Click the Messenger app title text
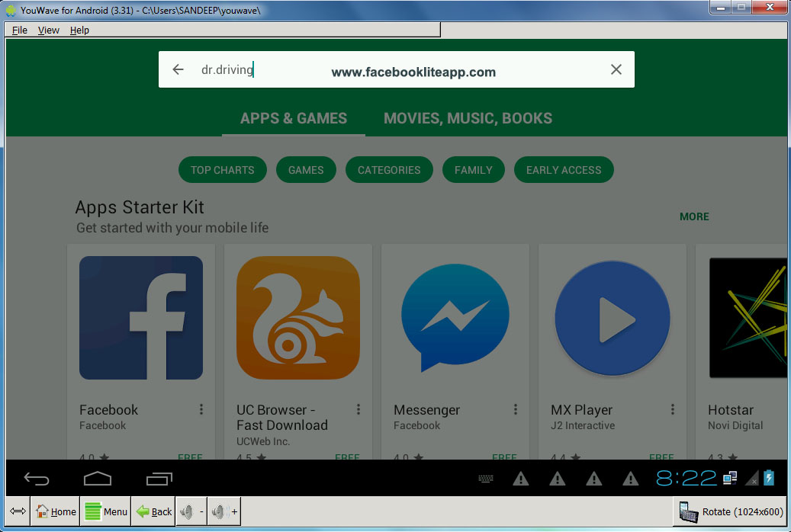This screenshot has width=791, height=532. (x=427, y=409)
